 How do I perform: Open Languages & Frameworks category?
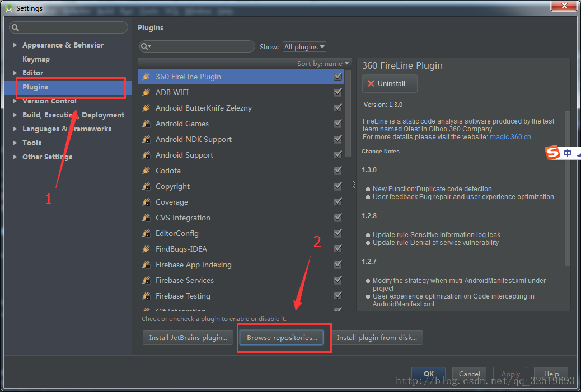[67, 129]
